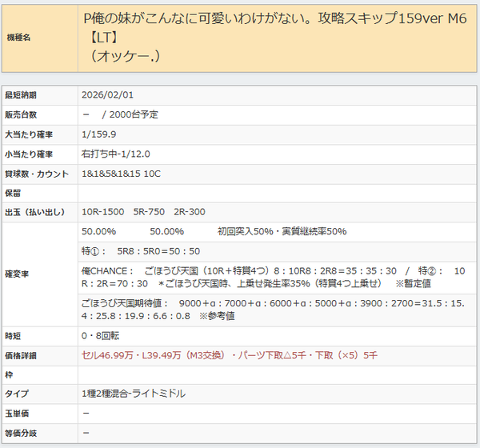Click the text '初回突入50%・実質継続率50%'
This screenshot has width=480, height=448.
point(282,231)
